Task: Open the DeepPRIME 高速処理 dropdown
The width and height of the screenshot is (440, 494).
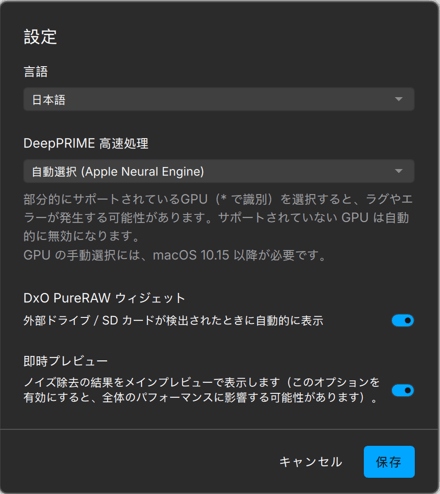Action: 219,171
